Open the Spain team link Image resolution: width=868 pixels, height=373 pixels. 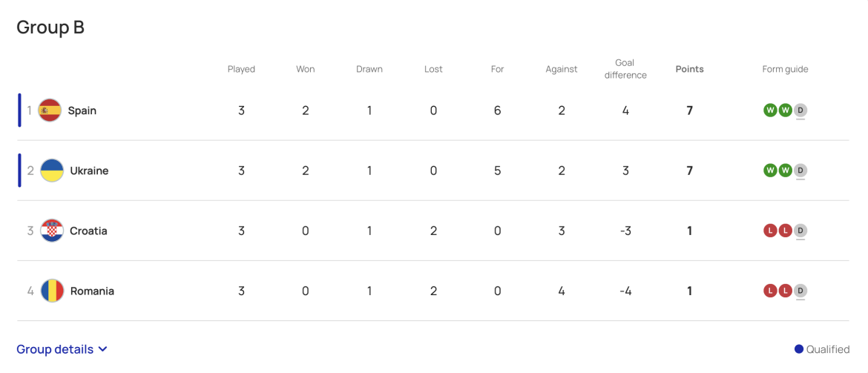click(82, 110)
